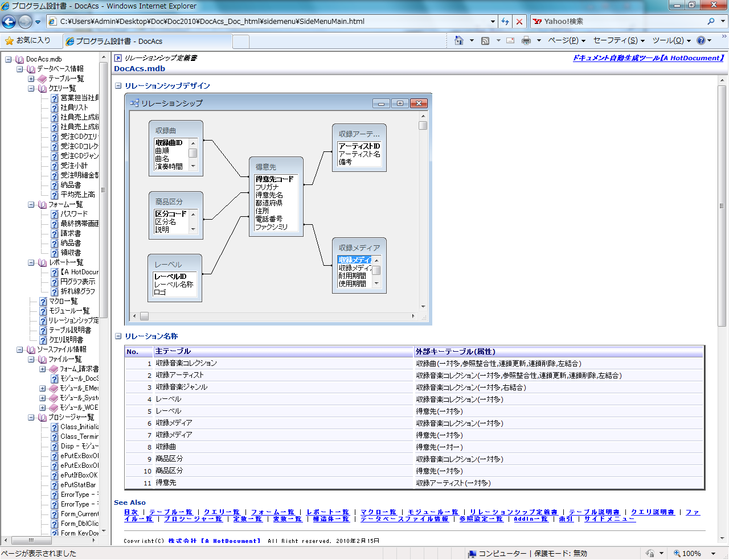This screenshot has width=729, height=560.
Task: Open a new blank tab
Action: pyautogui.click(x=241, y=42)
